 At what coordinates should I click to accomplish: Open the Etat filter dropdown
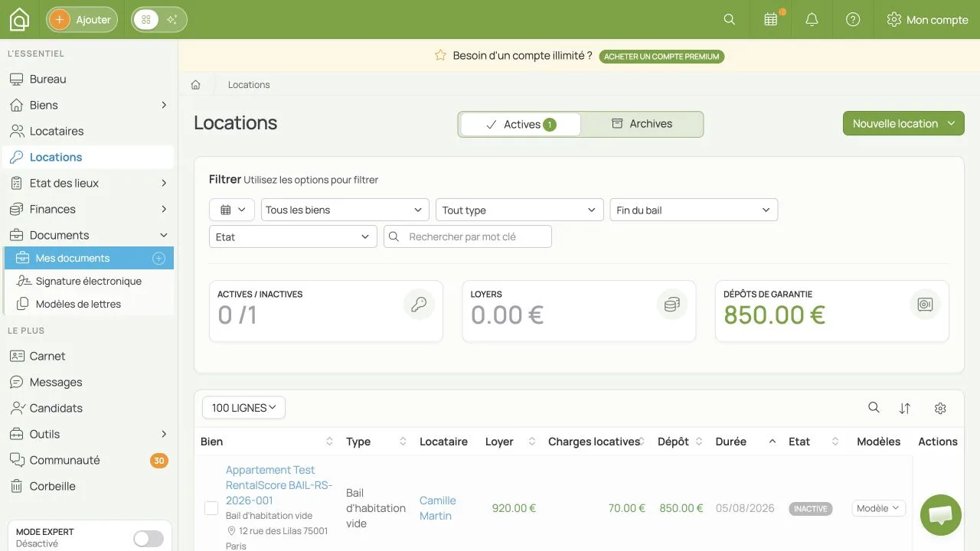pos(293,236)
